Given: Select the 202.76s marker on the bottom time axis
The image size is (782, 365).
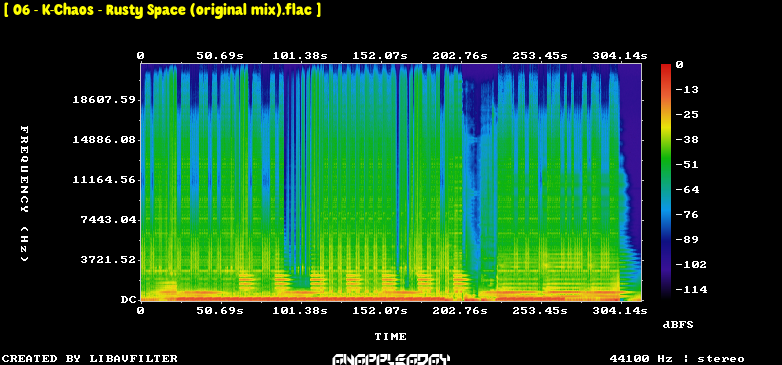Looking at the screenshot, I should [x=460, y=311].
